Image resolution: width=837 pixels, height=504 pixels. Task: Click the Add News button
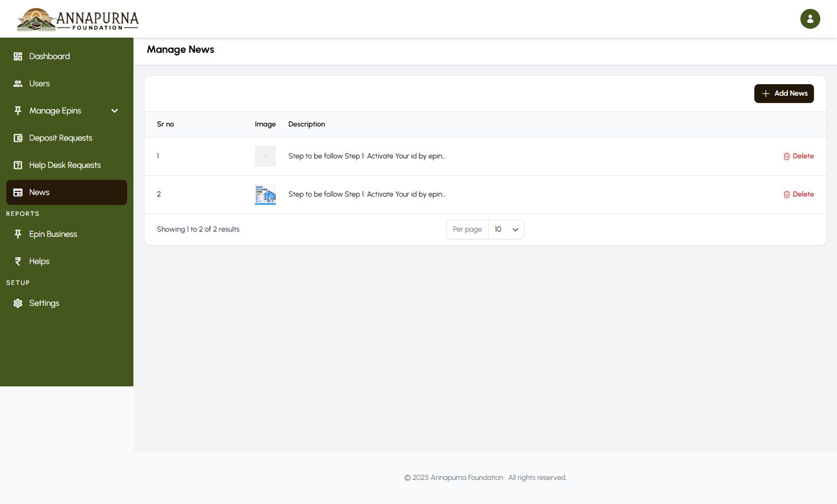[x=784, y=94]
